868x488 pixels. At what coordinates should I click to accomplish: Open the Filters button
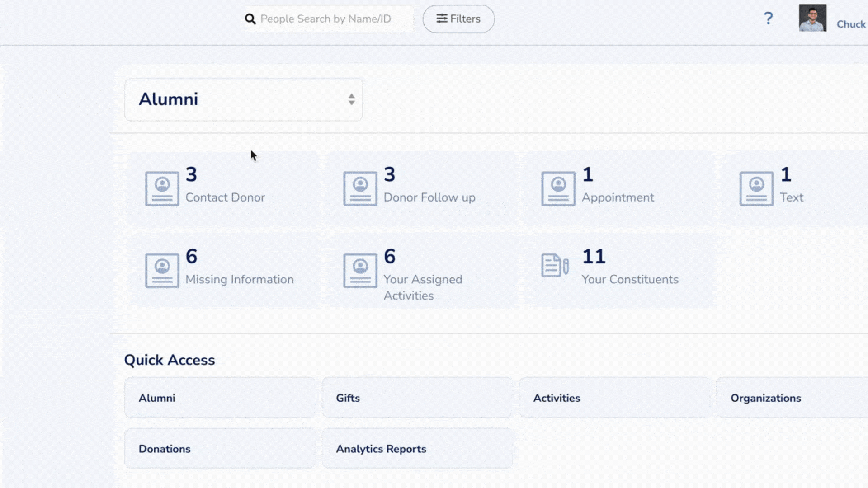point(458,19)
